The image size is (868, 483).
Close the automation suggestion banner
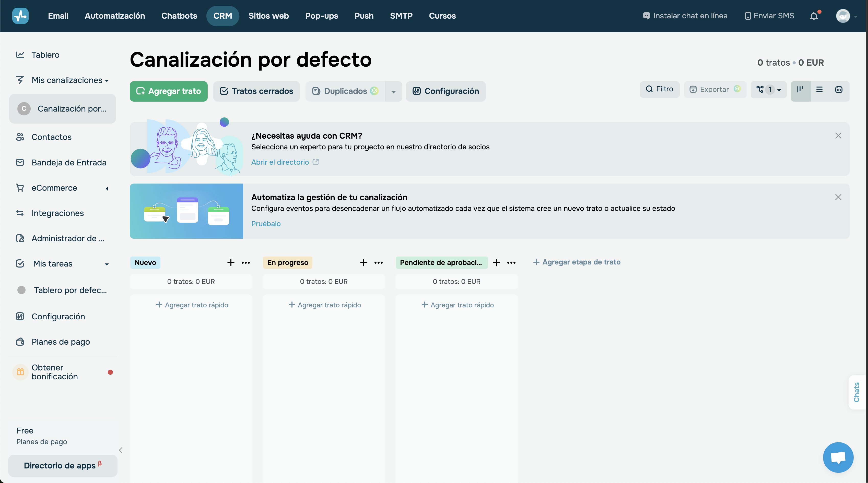tap(838, 197)
